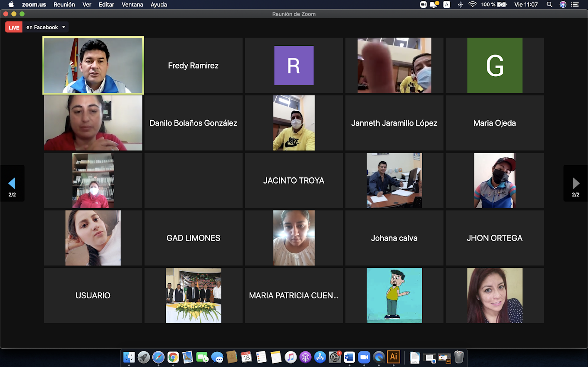The width and height of the screenshot is (588, 367).
Task: Click the Zoom app icon in dock
Action: 364,357
